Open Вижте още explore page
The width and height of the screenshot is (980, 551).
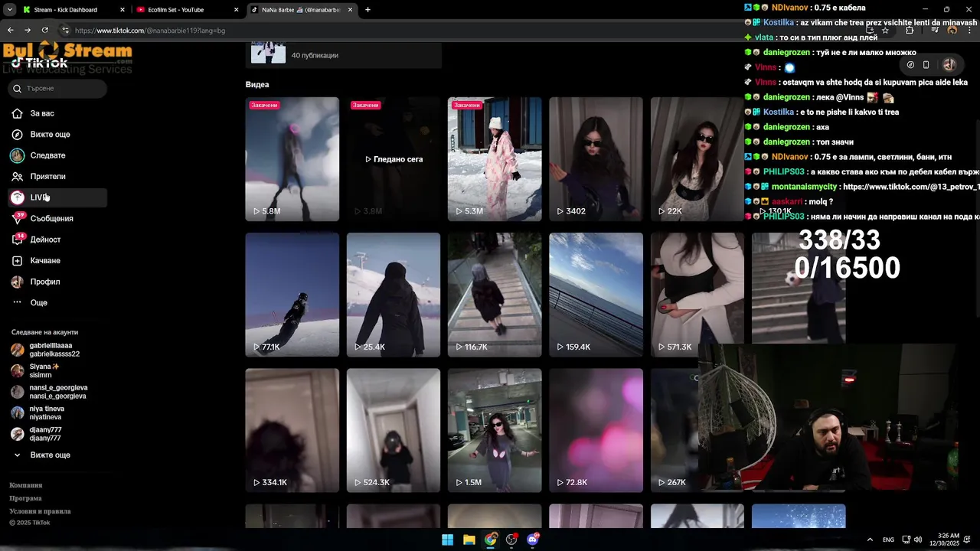point(57,135)
